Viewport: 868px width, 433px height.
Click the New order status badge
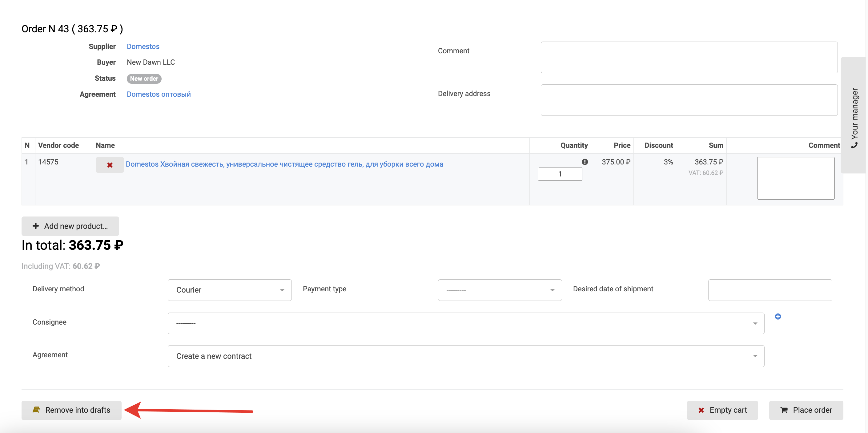(144, 79)
